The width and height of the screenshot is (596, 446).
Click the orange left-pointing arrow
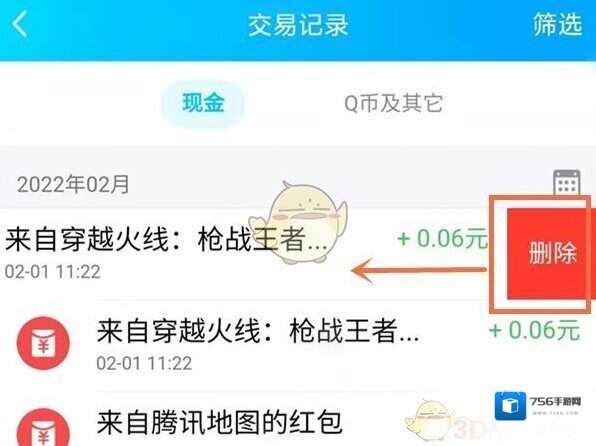(x=419, y=270)
